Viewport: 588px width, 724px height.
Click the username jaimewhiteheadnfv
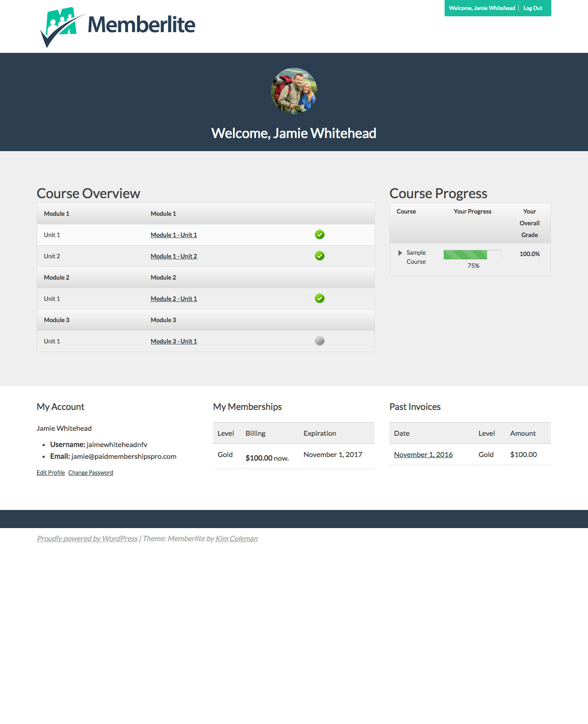click(117, 444)
